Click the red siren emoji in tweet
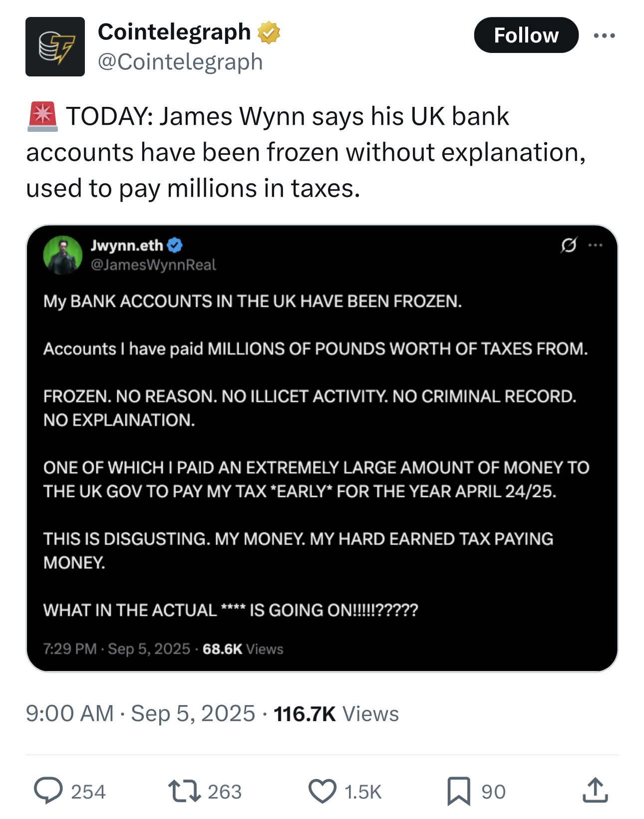 [x=43, y=116]
